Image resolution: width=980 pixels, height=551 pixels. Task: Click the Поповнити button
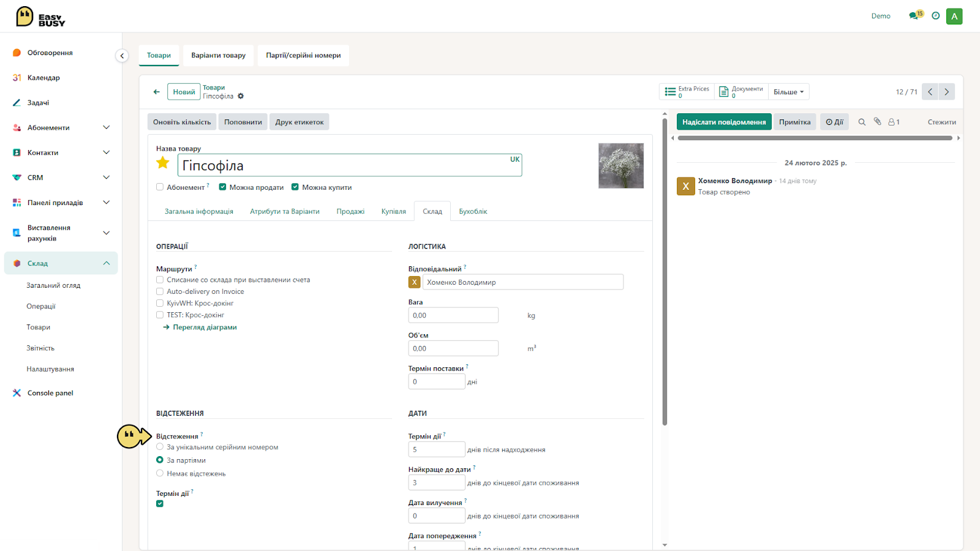[243, 122]
